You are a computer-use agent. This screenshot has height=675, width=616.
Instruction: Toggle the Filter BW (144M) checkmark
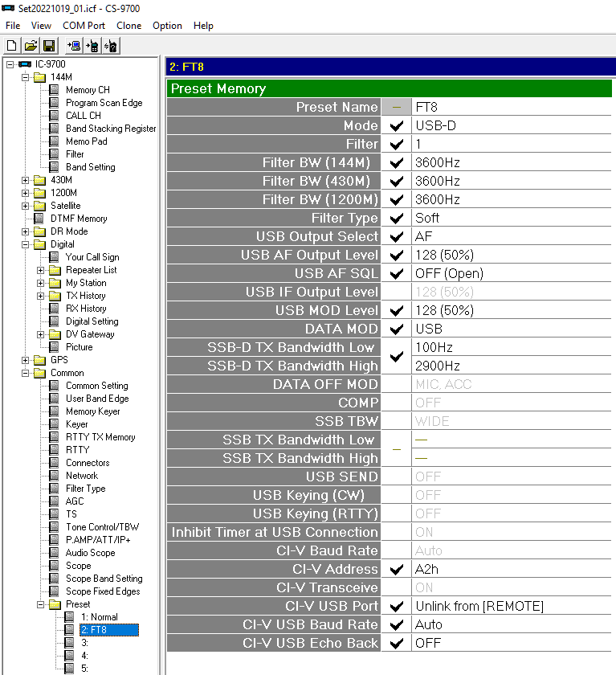396,162
